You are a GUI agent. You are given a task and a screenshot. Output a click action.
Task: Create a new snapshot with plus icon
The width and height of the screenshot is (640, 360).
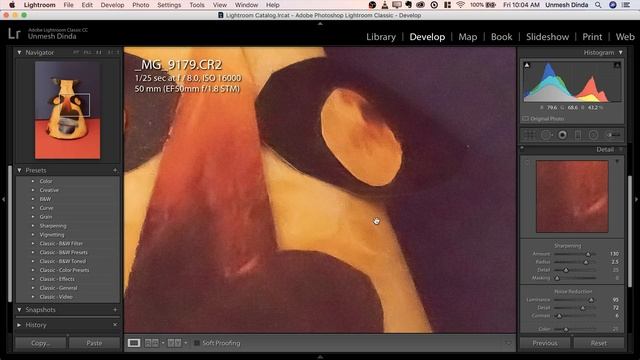(115, 310)
